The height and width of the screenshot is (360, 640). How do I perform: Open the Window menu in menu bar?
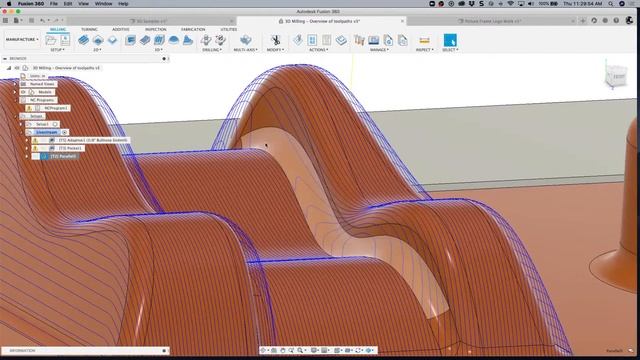(104, 4)
